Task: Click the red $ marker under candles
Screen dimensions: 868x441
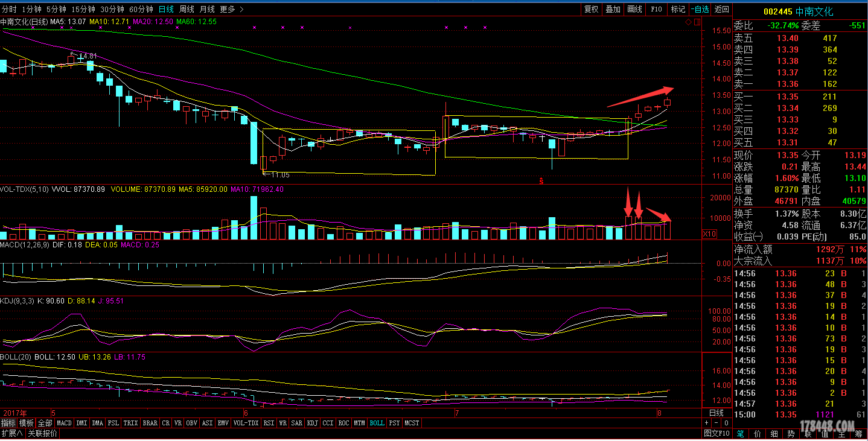Action: click(x=541, y=180)
